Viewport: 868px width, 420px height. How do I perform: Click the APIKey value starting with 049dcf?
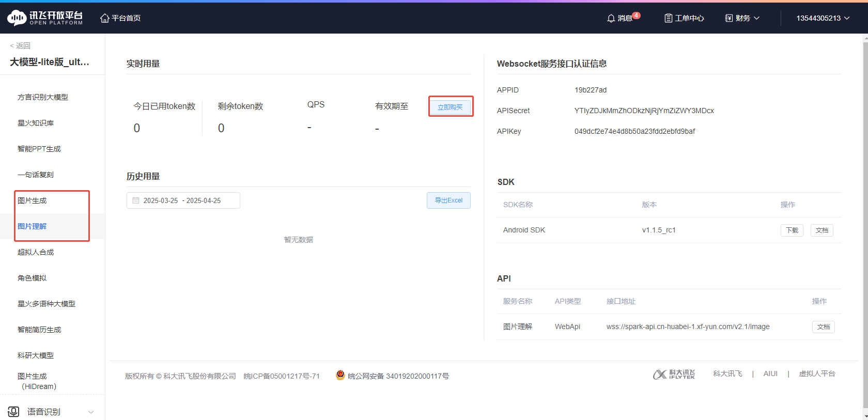635,131
